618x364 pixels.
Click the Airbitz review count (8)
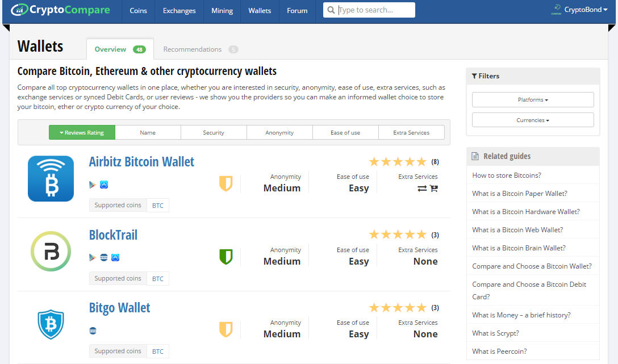tap(435, 162)
